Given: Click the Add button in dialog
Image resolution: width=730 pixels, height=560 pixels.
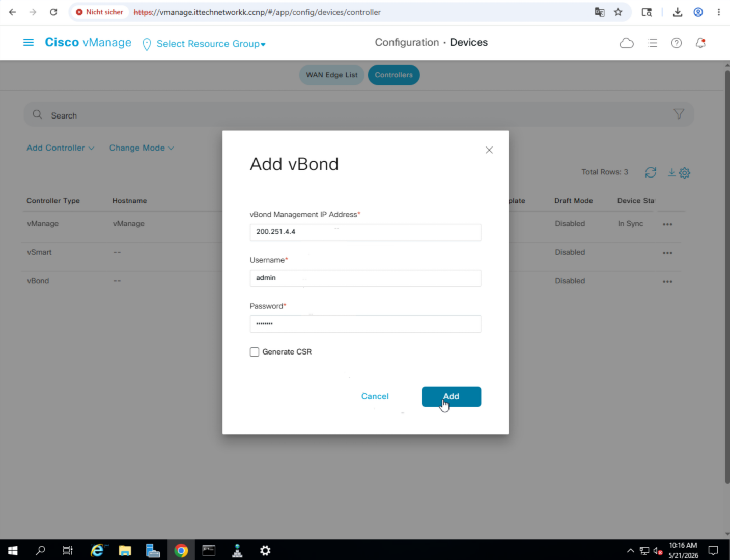Looking at the screenshot, I should coord(451,397).
